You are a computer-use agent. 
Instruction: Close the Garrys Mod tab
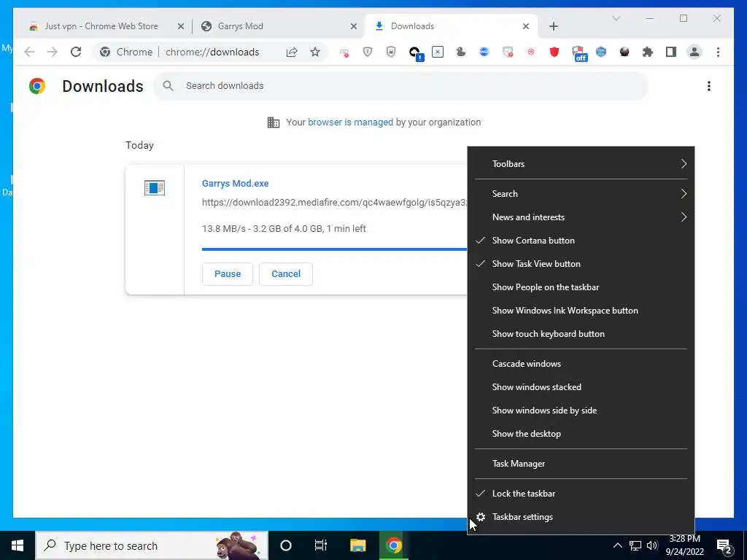(x=354, y=26)
